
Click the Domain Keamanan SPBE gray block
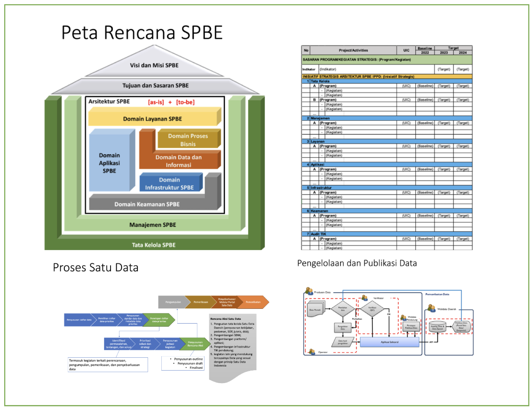coord(147,204)
